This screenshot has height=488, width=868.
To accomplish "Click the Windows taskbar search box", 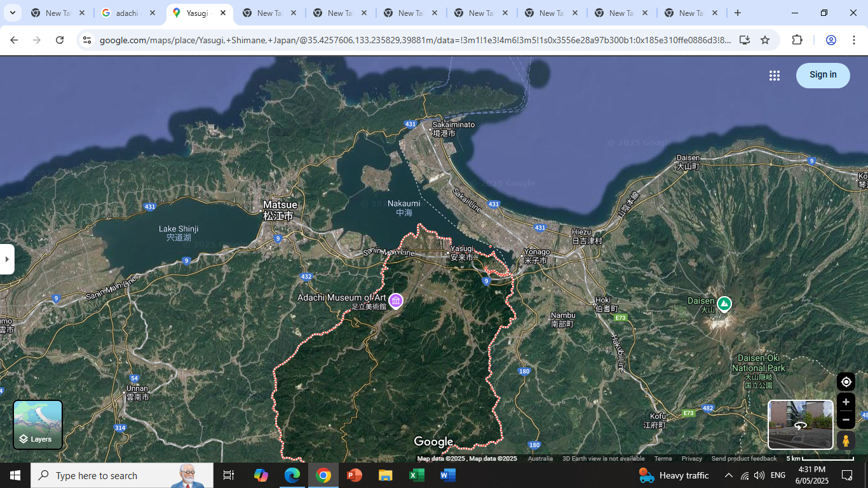I will coord(122,475).
